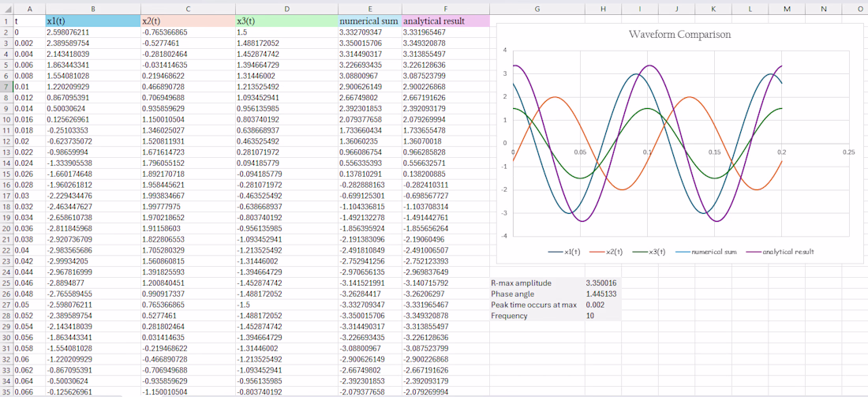Select column G header
This screenshot has width=868, height=397.
(537, 9)
